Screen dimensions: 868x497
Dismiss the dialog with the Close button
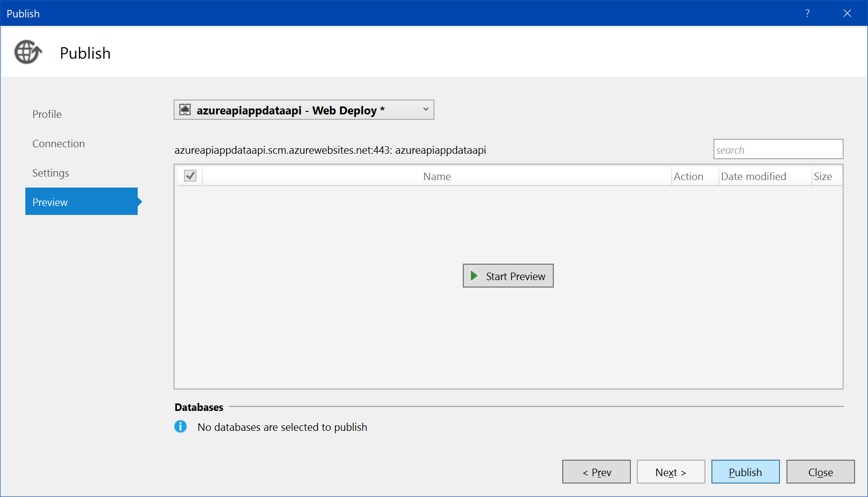[x=820, y=472]
